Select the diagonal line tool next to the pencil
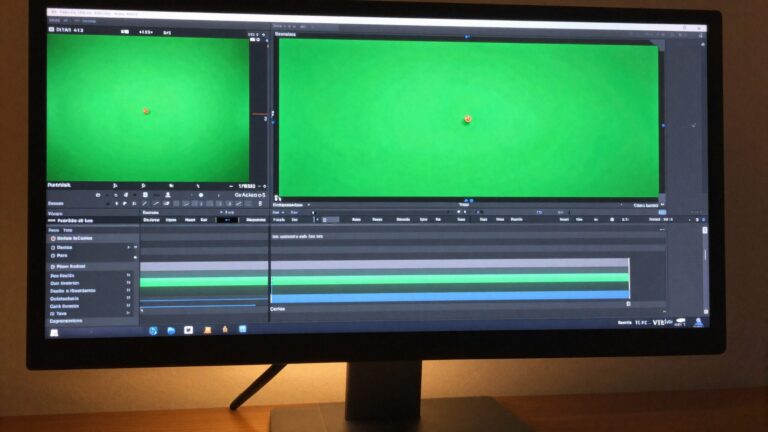This screenshot has width=768, height=432. coord(156,203)
